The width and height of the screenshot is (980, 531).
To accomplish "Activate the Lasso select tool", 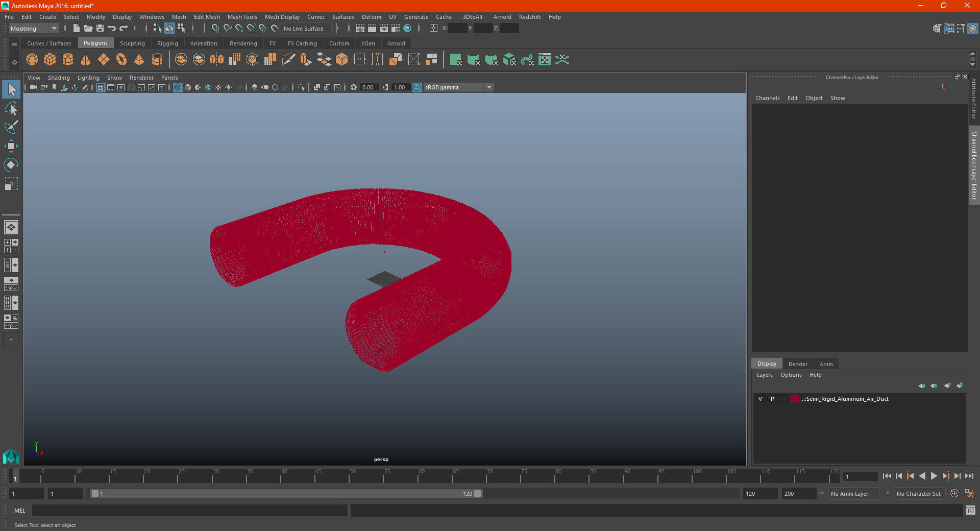I will (x=11, y=109).
